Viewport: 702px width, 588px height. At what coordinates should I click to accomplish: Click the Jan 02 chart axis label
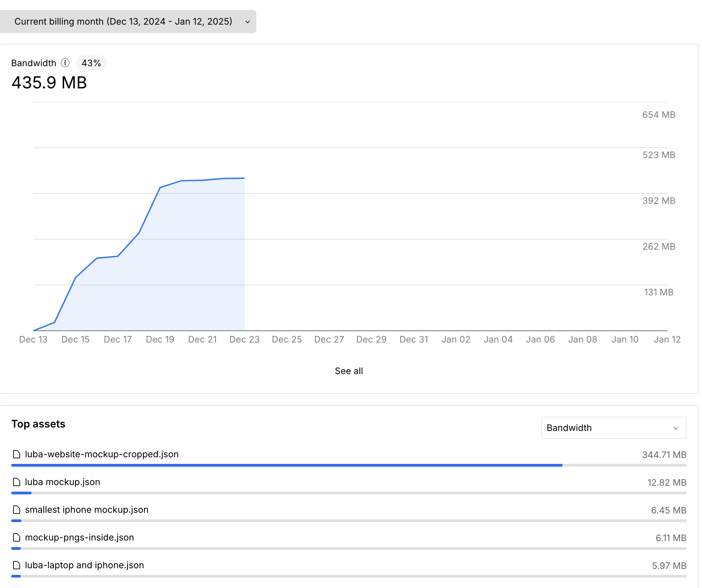tap(456, 339)
